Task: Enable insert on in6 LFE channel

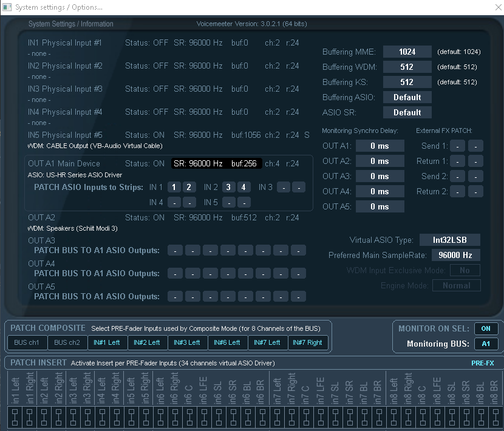Action: (203, 417)
